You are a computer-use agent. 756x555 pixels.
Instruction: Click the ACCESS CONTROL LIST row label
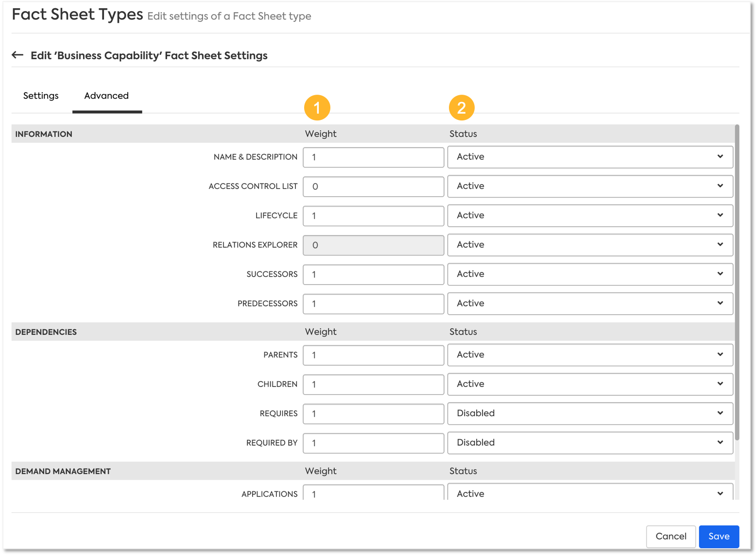pos(253,186)
